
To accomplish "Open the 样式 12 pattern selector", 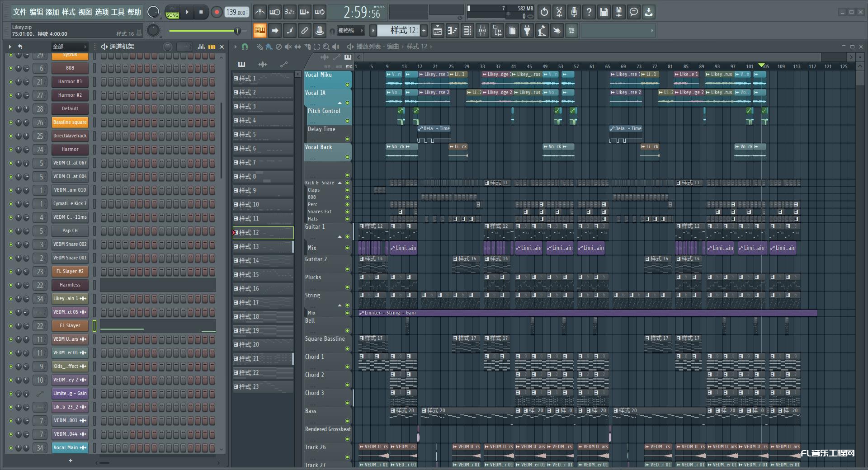I will pyautogui.click(x=398, y=31).
